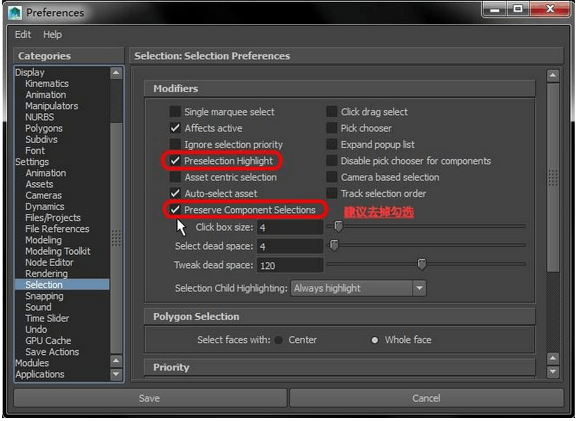The width and height of the screenshot is (578, 421).
Task: Uncheck Preserve Component Selections
Action: point(175,210)
